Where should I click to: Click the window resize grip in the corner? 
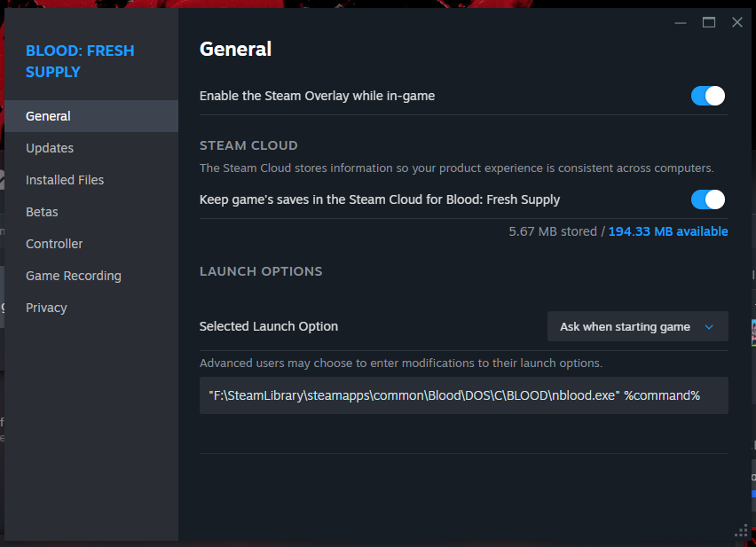741,531
